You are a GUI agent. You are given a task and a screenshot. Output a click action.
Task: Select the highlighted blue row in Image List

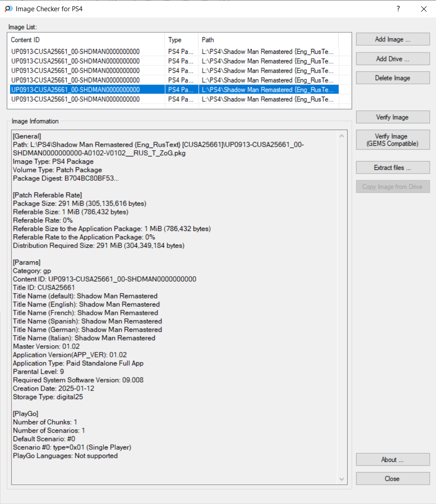174,90
